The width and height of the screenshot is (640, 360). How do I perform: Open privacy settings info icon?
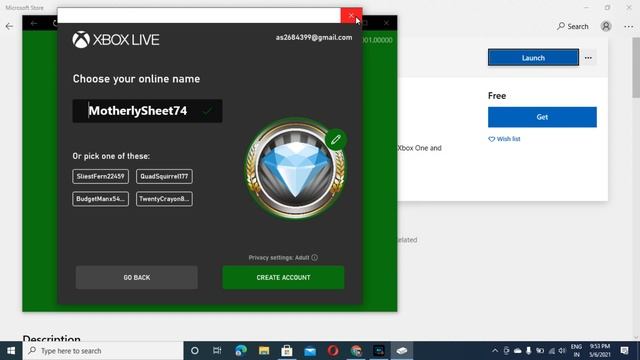pyautogui.click(x=314, y=258)
